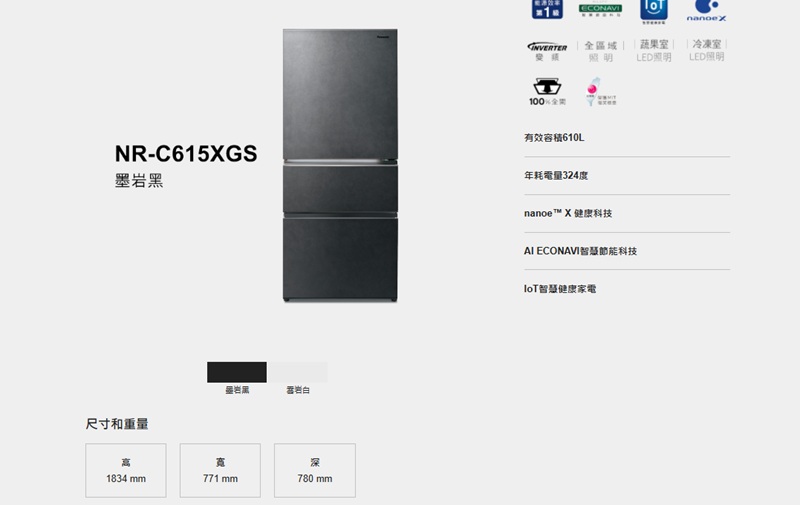Open the AI ECONAVI智慧節能科技 feature

tap(627, 251)
